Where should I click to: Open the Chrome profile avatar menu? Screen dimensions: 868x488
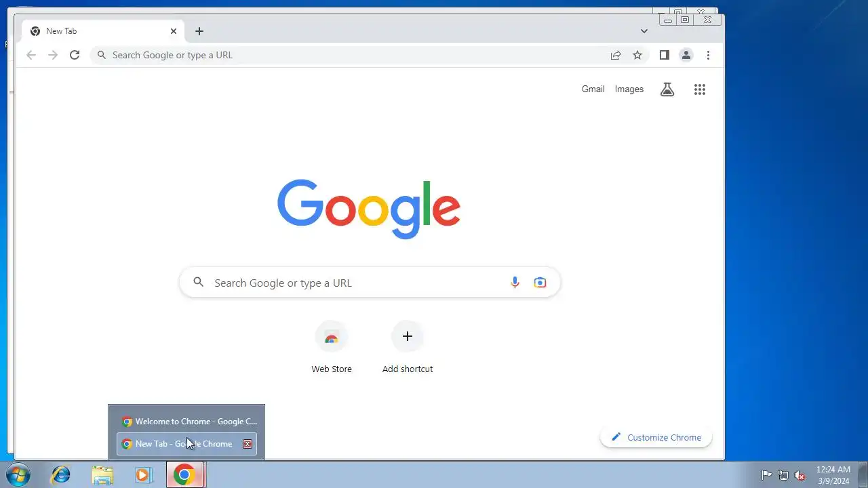[x=686, y=55]
